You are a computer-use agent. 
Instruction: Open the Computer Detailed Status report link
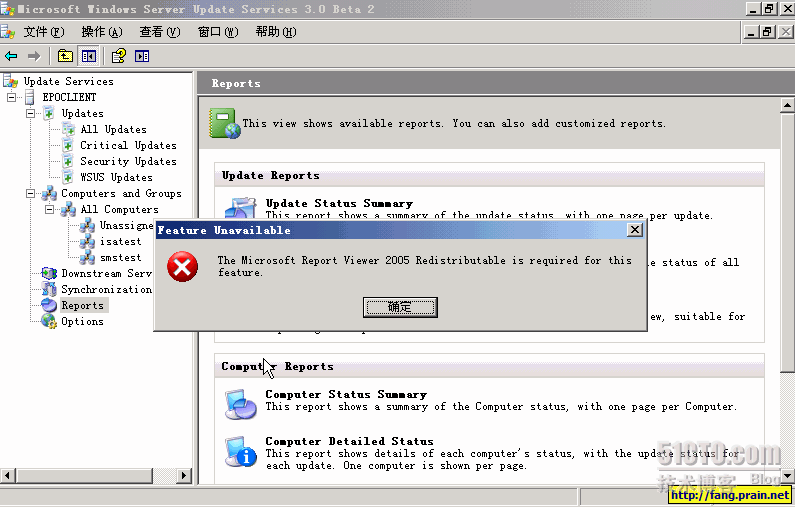[x=349, y=441]
